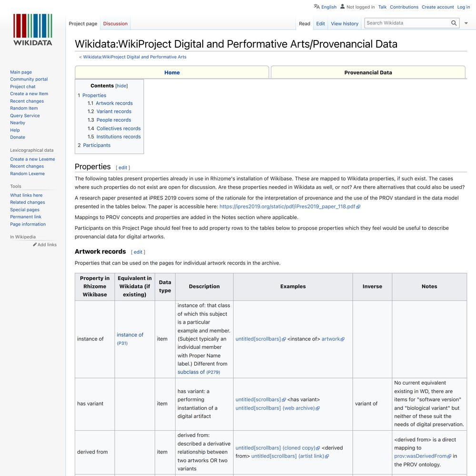Open Project chat
Screen dimensions: 476x476
click(x=23, y=87)
